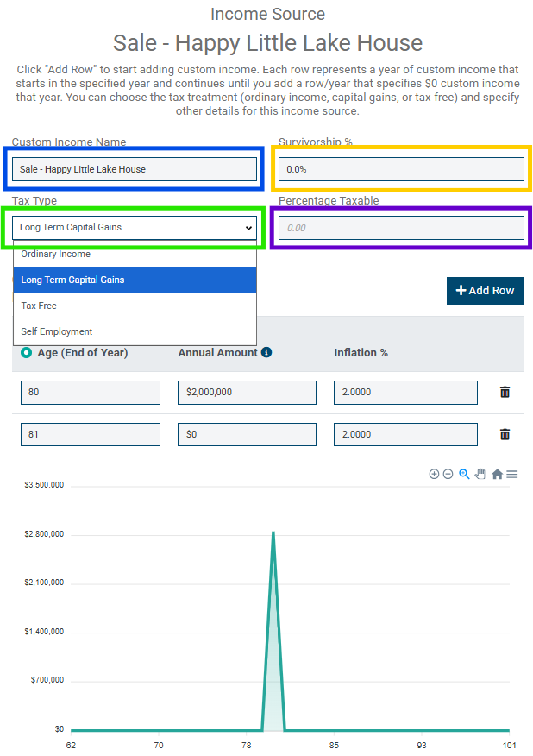Reset chart zoom with home icon
The image size is (533, 756).
tap(497, 474)
